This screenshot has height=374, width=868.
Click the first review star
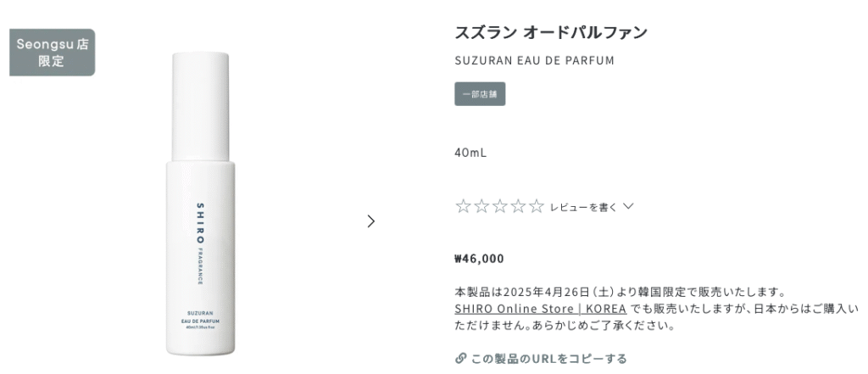[462, 207]
